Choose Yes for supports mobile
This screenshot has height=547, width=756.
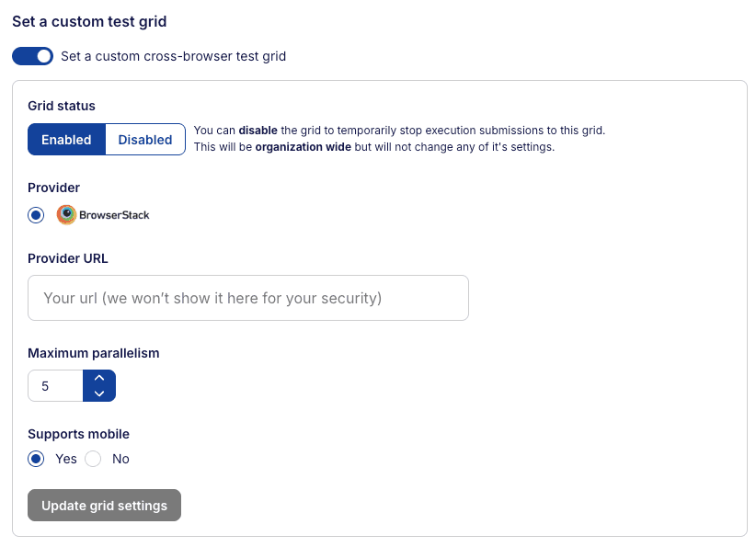coord(36,459)
